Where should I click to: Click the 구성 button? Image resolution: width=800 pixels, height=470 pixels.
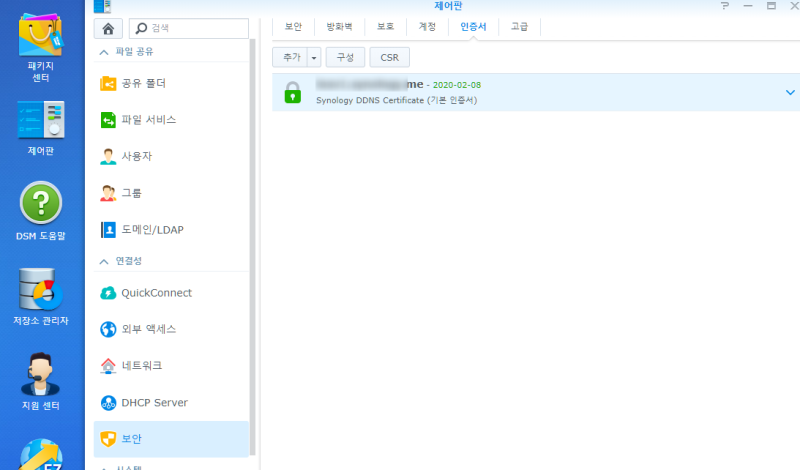click(345, 58)
